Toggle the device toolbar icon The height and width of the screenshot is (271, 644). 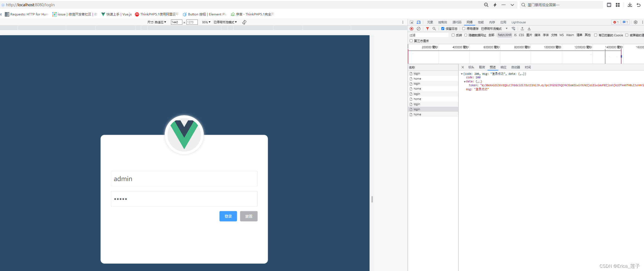tap(419, 22)
